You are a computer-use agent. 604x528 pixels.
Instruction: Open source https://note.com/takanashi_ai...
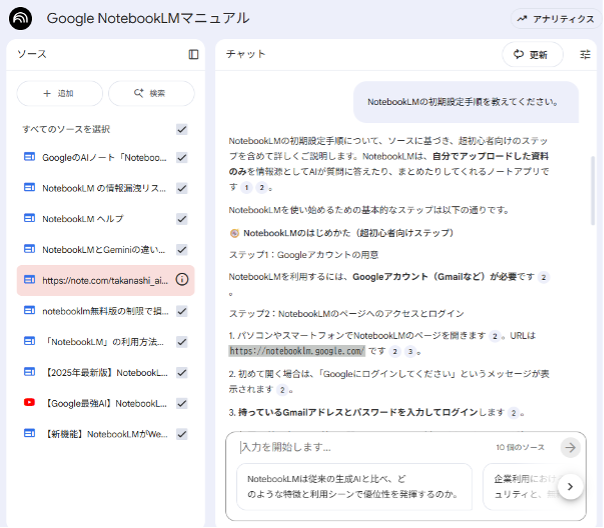[x=105, y=280]
